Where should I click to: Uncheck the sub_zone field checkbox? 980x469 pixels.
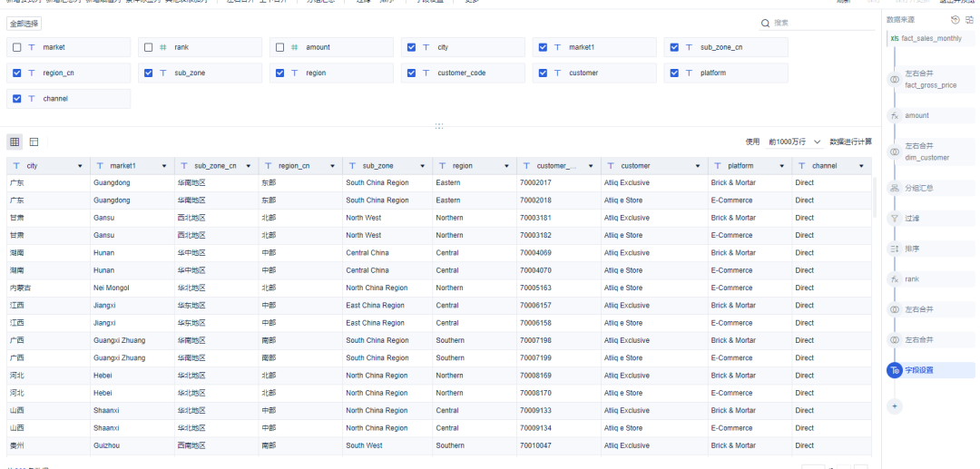click(148, 73)
